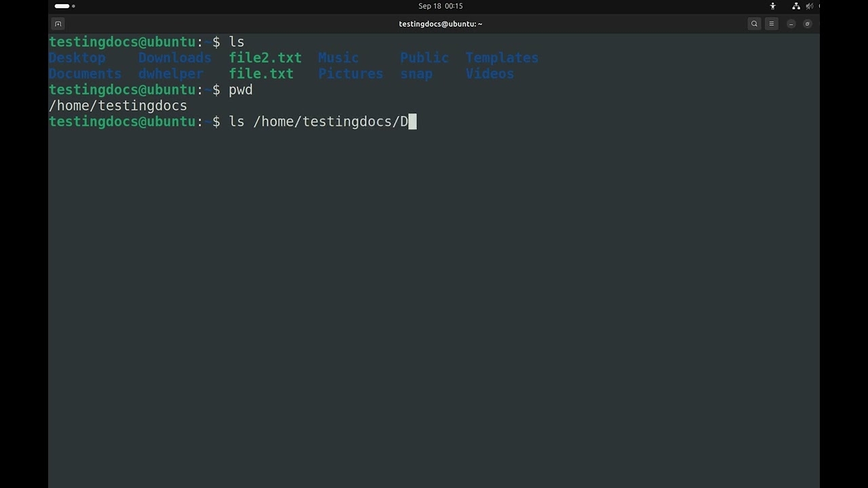Open the Activities workspace indicator
The image size is (868, 488).
64,6
